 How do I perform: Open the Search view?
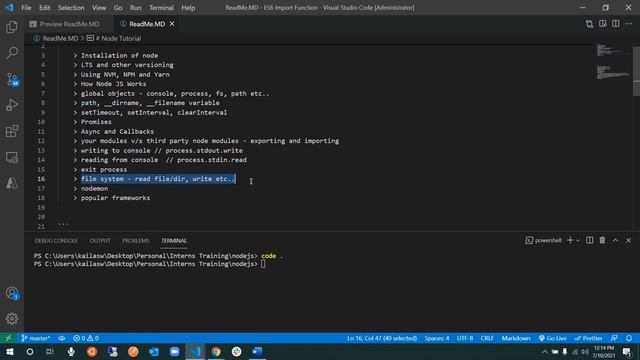pyautogui.click(x=12, y=53)
